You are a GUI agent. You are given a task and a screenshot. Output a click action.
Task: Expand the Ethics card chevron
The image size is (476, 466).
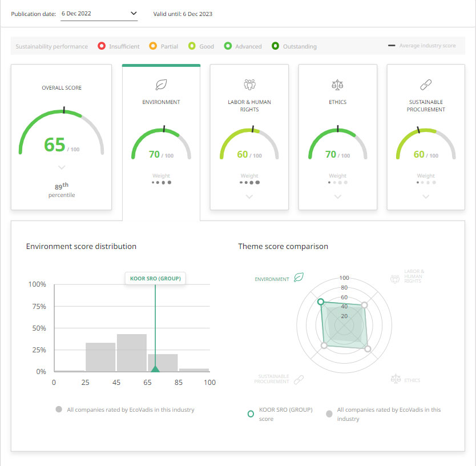pyautogui.click(x=337, y=197)
